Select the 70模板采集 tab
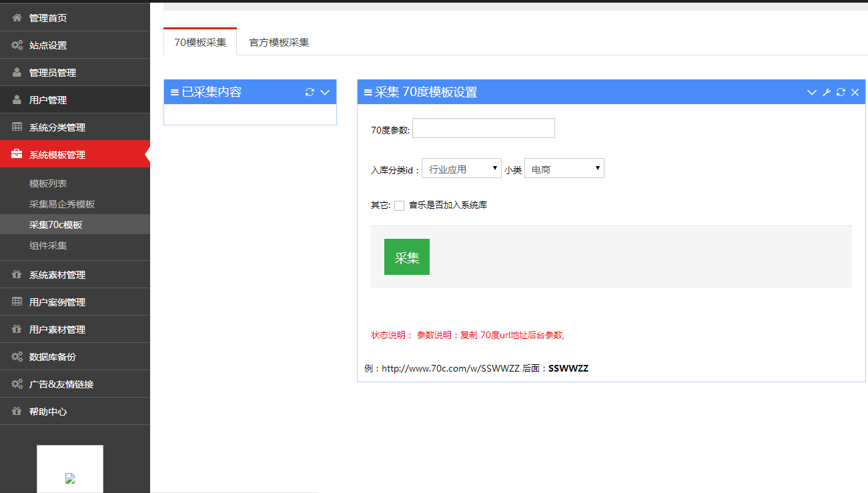This screenshot has width=868, height=493. [x=199, y=41]
